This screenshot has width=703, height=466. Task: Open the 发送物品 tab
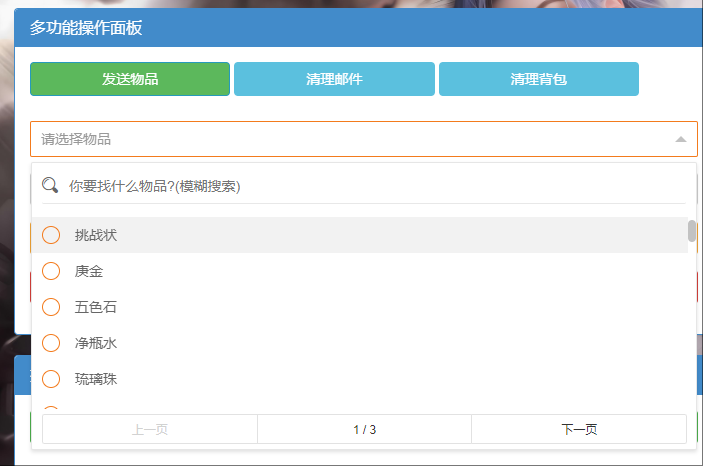tap(130, 79)
